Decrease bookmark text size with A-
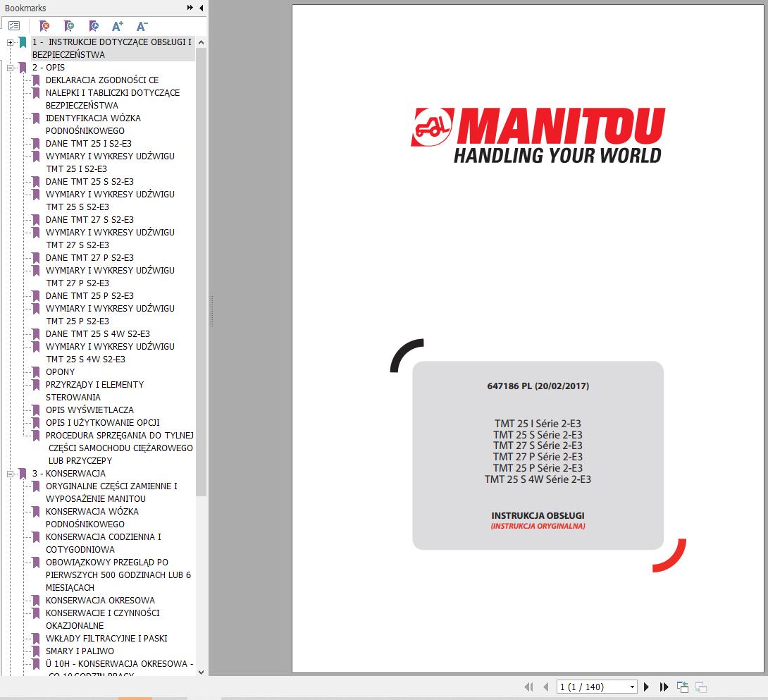768x700 pixels. pyautogui.click(x=142, y=26)
